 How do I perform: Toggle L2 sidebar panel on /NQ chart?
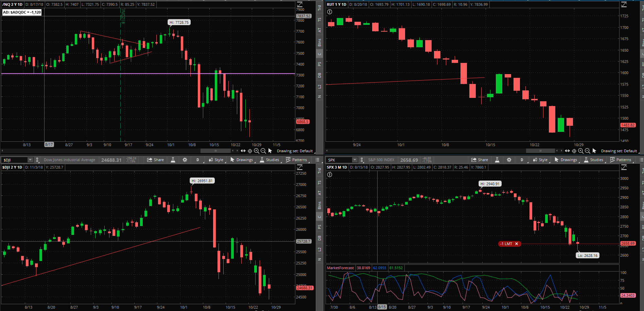click(319, 87)
